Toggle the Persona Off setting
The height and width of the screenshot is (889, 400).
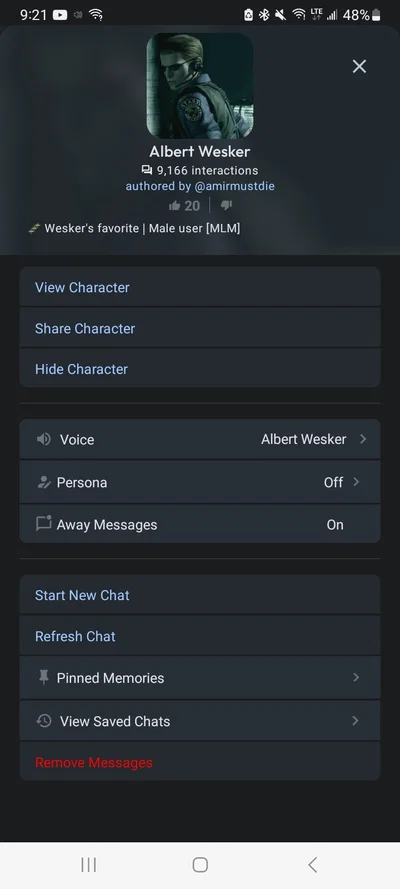334,482
